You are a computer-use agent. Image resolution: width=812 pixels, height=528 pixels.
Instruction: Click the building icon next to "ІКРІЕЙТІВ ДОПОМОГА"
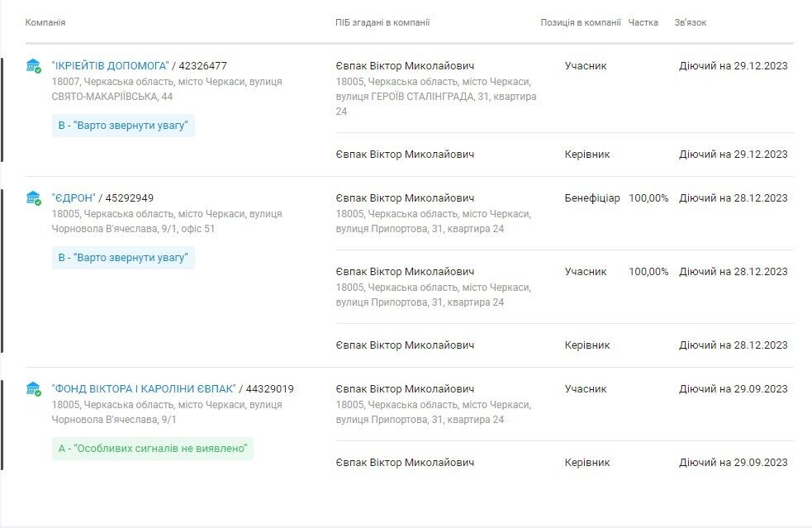point(33,66)
